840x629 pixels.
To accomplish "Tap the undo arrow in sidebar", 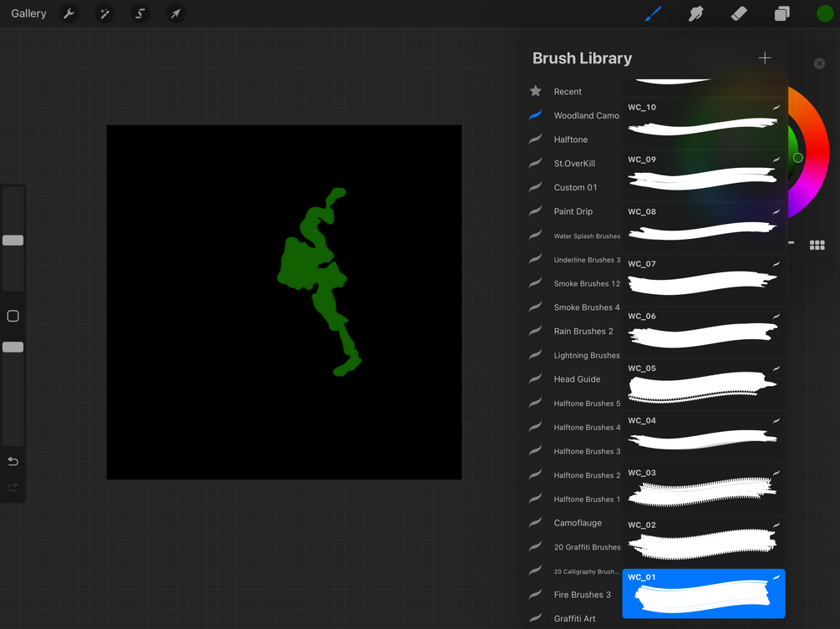I will point(13,461).
